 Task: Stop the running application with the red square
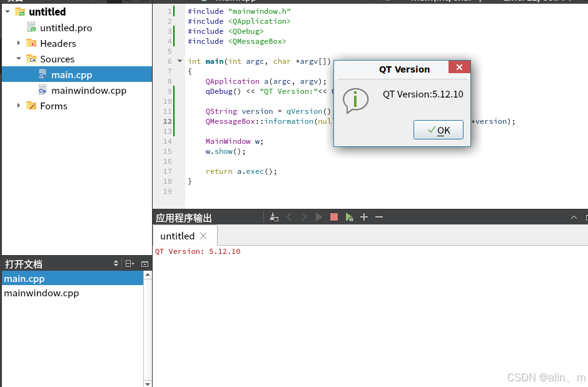[x=334, y=218]
